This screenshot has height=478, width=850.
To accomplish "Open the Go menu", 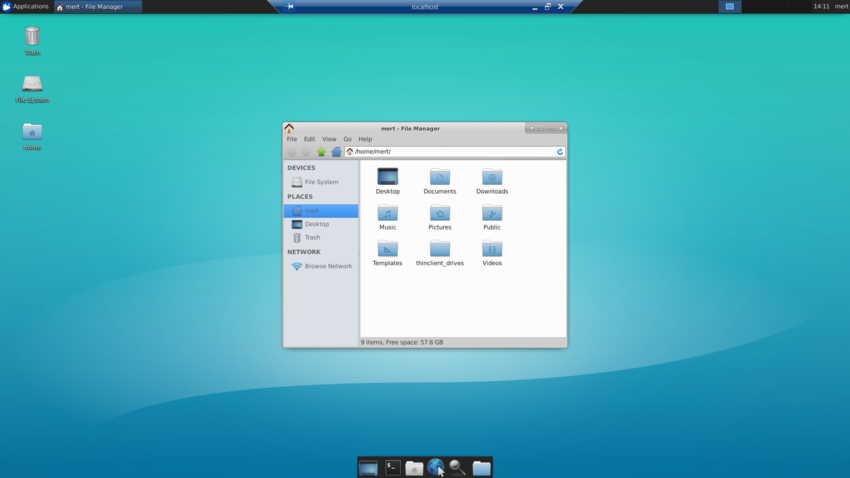I will 347,139.
